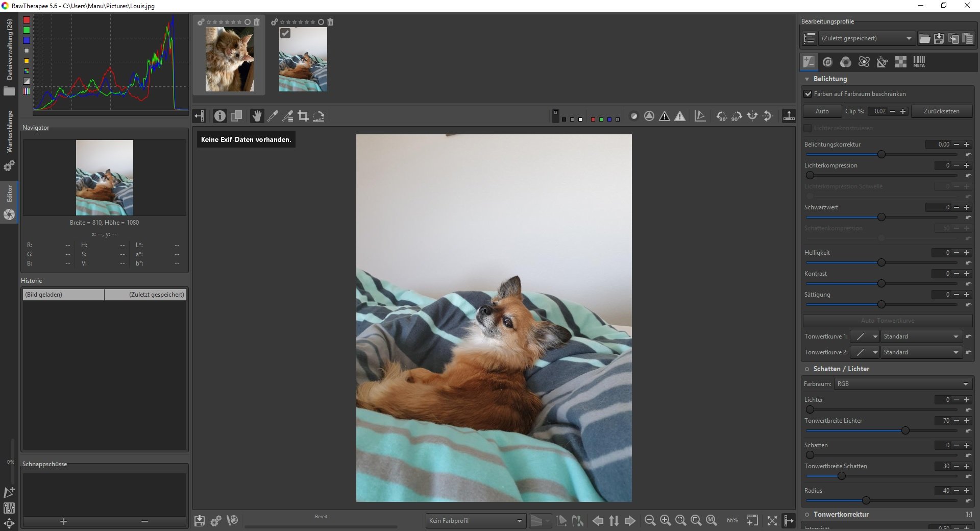The height and width of the screenshot is (531, 980).
Task: Toggle the red channel histogram display
Action: (27, 20)
